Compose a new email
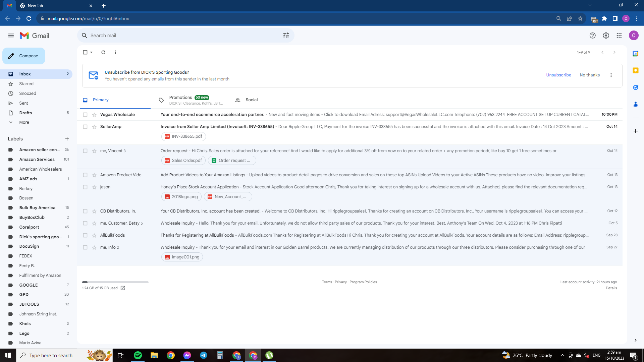644x362 pixels. tap(24, 56)
